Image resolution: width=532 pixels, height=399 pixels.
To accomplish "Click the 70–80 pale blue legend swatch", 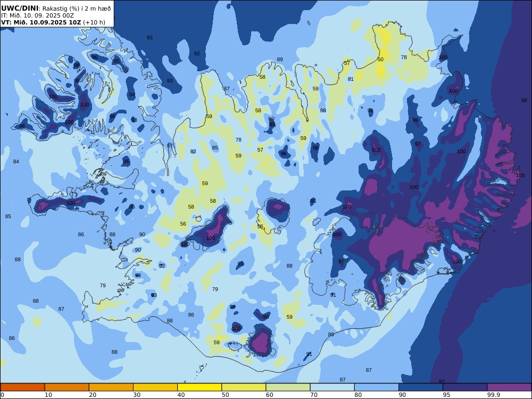I will (332, 387).
